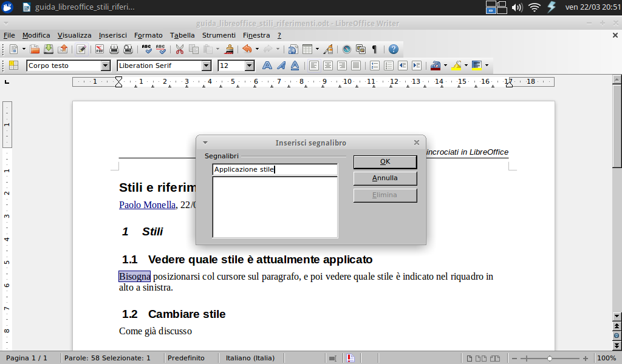Screen dimensions: 622x364
Task: Open the Strumenti menu
Action: (219, 35)
